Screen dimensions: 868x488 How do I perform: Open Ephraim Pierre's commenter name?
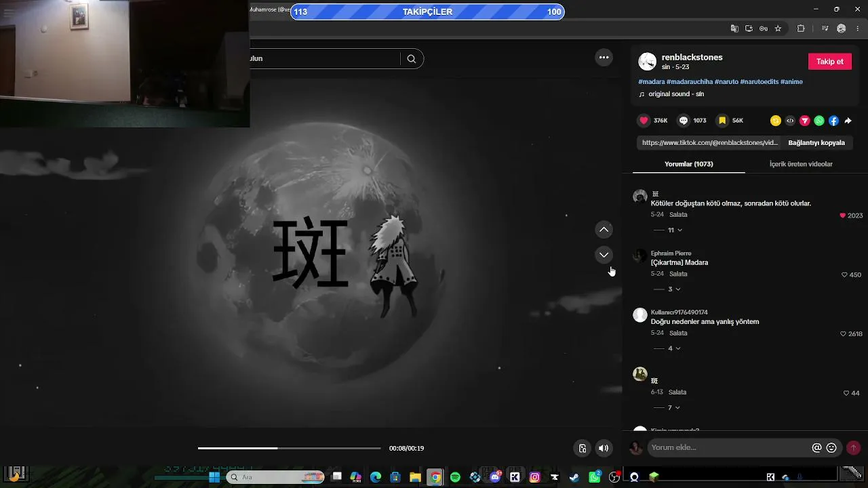[671, 253]
